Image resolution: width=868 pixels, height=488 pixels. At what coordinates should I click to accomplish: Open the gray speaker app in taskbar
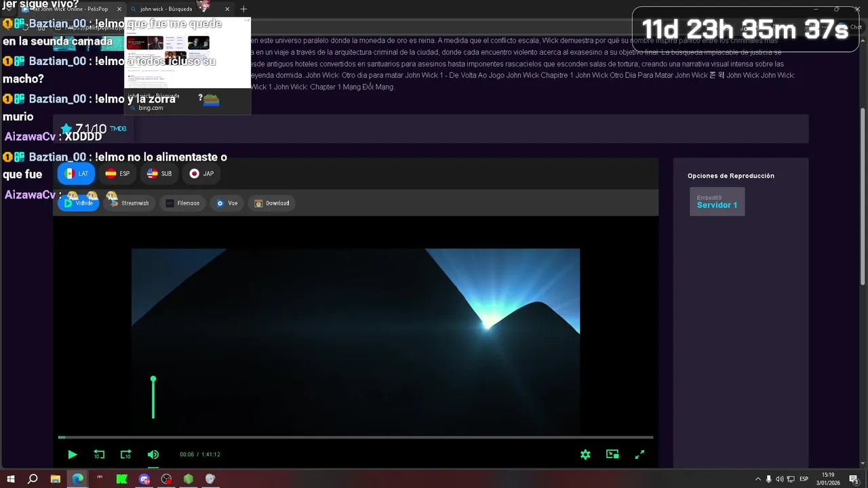210,479
